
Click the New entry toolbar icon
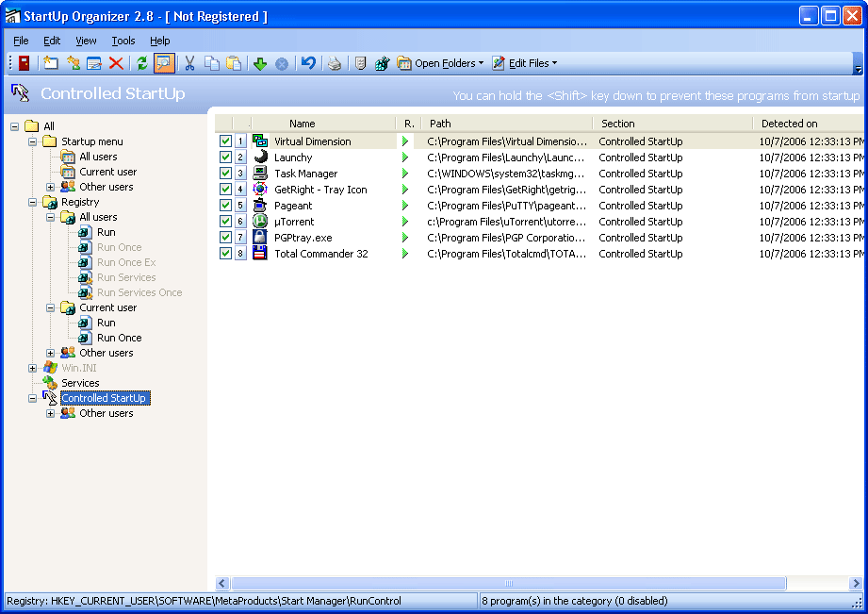pyautogui.click(x=50, y=63)
